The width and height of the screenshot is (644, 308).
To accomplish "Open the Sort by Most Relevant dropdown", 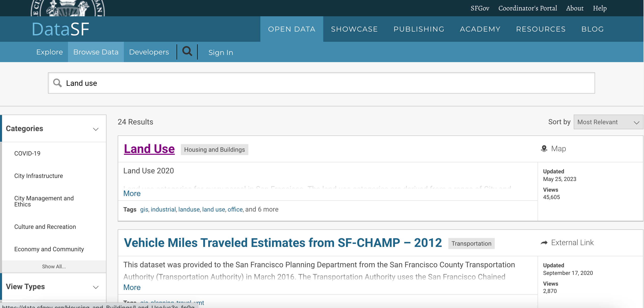I will point(608,122).
